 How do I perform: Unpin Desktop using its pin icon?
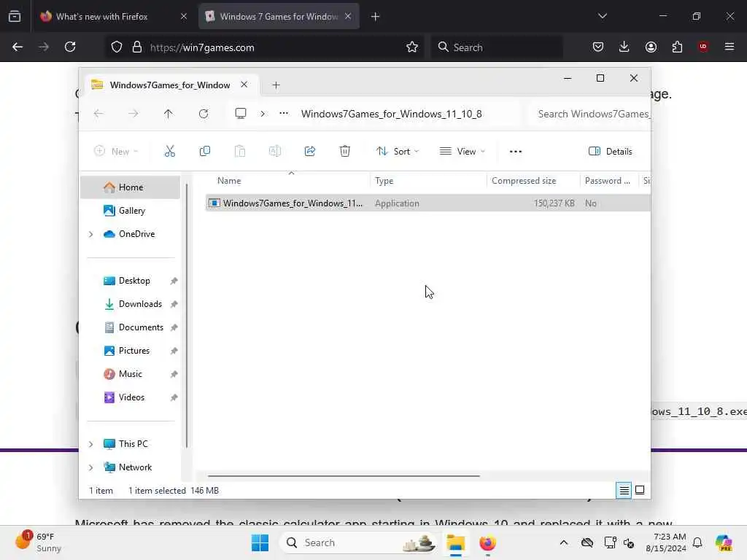coord(174,281)
